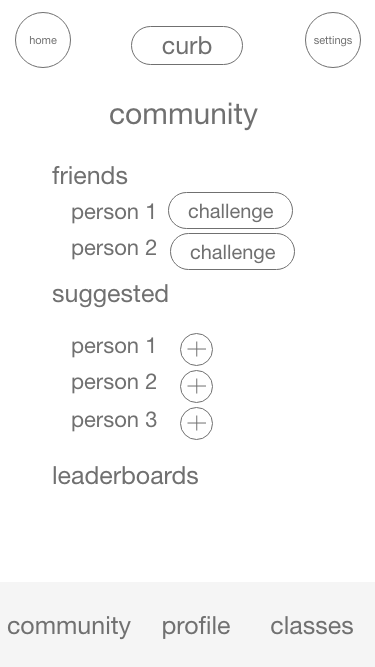The width and height of the screenshot is (375, 667).
Task: Open the round settings button
Action: (333, 40)
